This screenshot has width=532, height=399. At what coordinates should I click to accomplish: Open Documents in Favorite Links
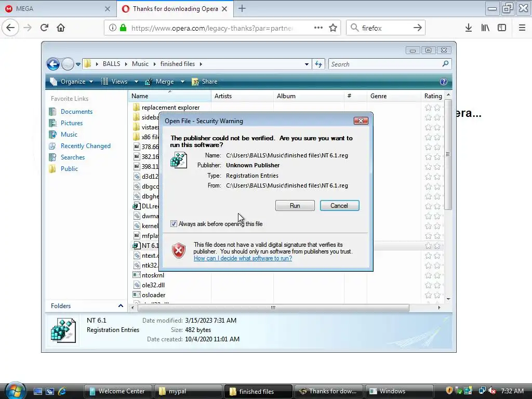click(76, 112)
